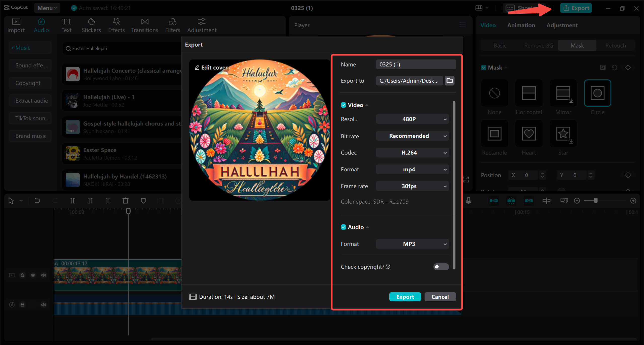Toggle the audio track lock

click(x=22, y=305)
